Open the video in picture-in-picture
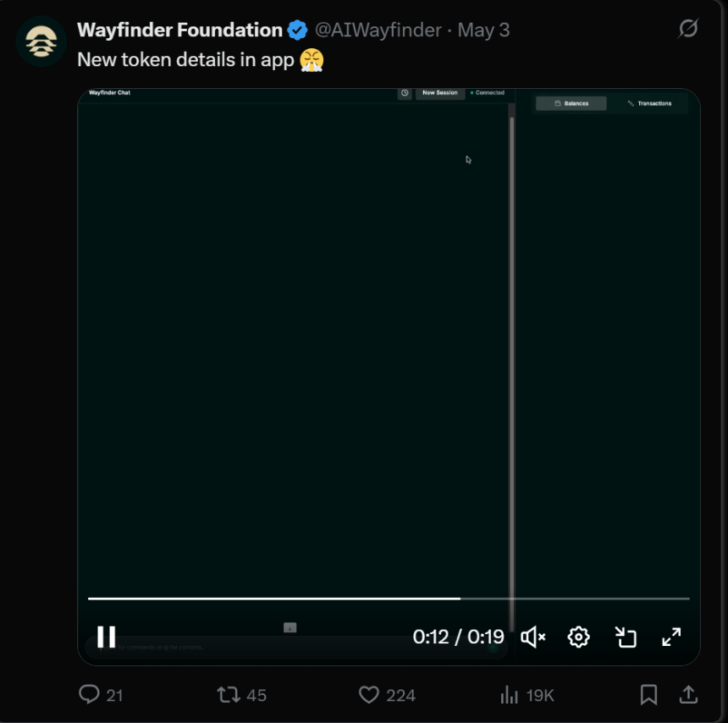 point(626,637)
